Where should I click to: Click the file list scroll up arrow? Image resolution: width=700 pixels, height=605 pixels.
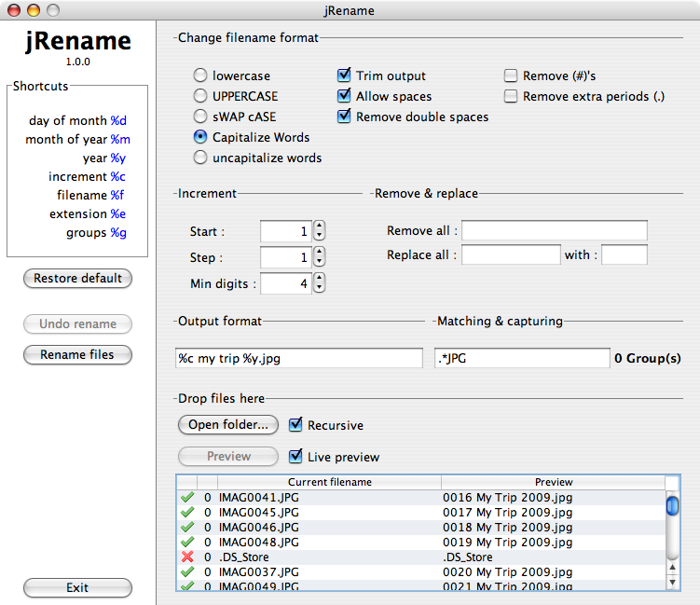[x=672, y=568]
